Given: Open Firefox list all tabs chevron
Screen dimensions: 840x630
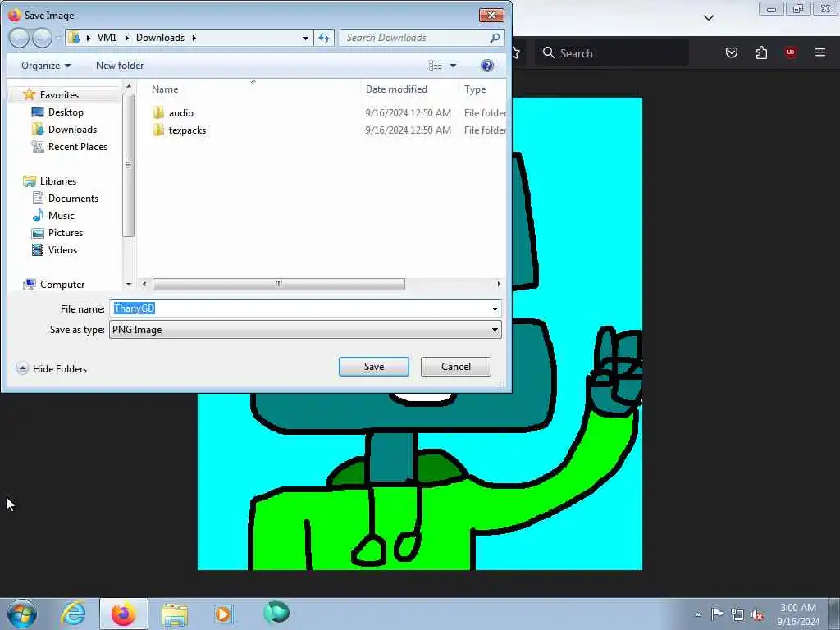Looking at the screenshot, I should (709, 18).
